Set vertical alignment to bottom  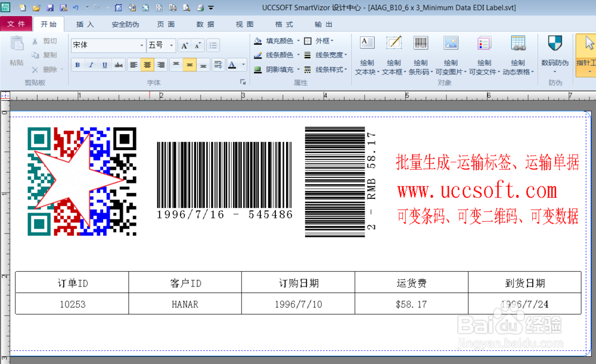[203, 65]
